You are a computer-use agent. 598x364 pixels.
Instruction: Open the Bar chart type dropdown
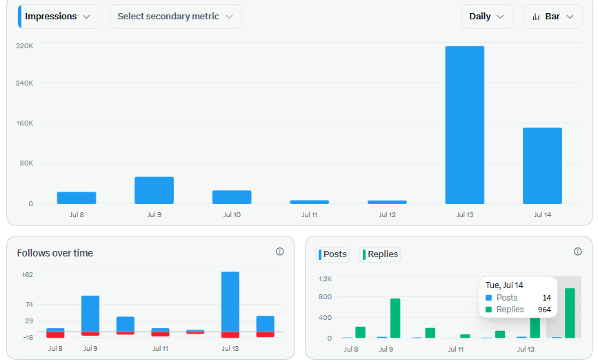pos(552,17)
